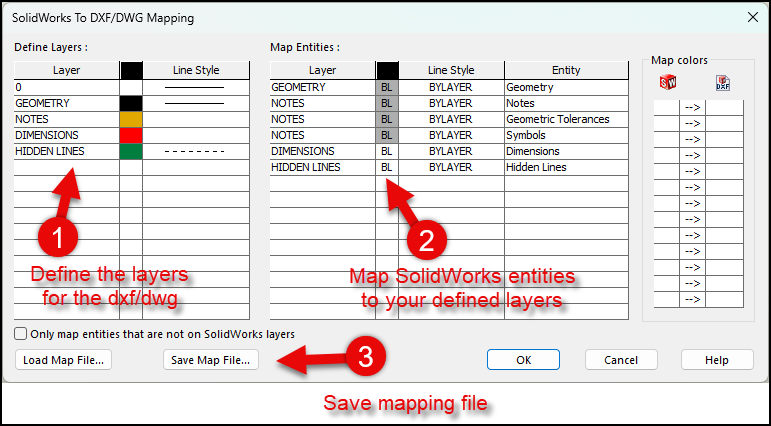
Task: Click Notes entity cell
Action: tap(566, 103)
